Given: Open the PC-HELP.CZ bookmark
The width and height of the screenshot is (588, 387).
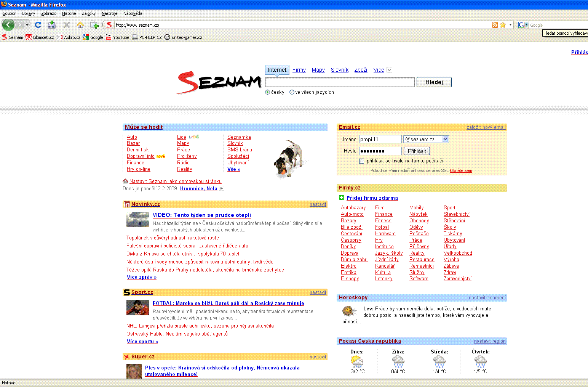Looking at the screenshot, I should pos(147,37).
